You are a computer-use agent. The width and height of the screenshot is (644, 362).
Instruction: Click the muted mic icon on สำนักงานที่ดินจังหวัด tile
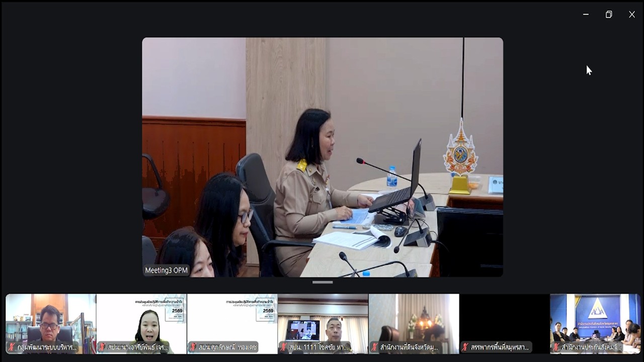pos(374,347)
